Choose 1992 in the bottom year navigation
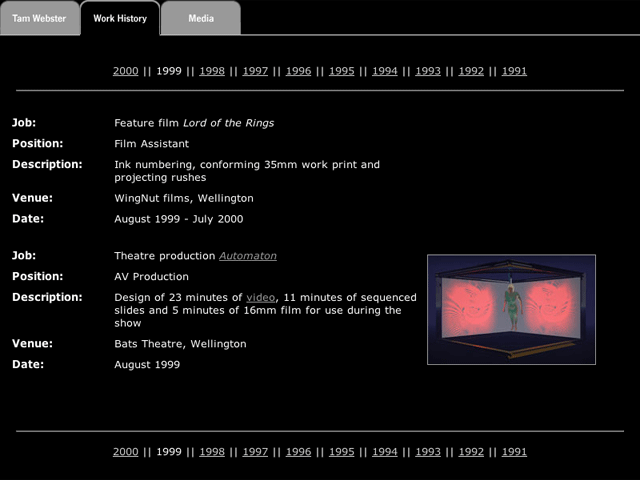 pos(471,452)
